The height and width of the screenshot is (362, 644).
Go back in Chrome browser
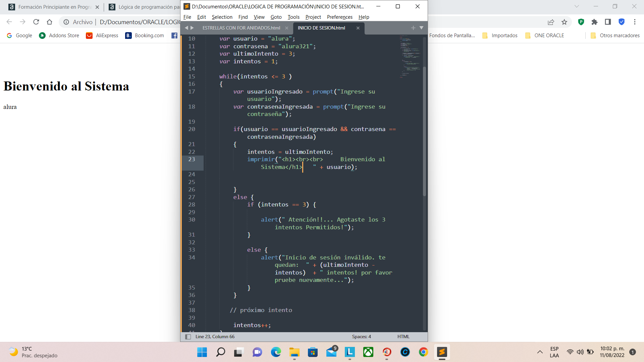9,22
